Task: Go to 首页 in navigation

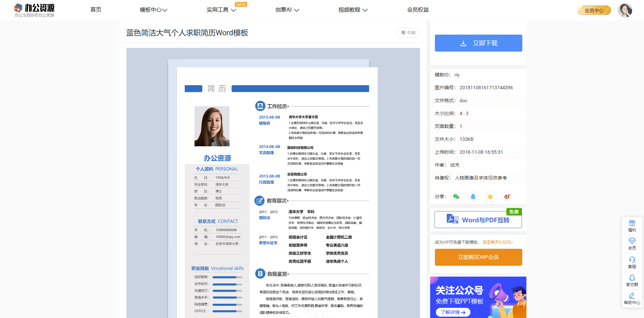Action: (96, 10)
